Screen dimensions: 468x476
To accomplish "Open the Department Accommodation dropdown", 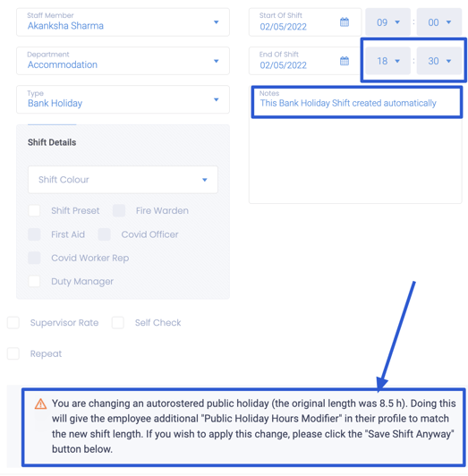I will [123, 61].
